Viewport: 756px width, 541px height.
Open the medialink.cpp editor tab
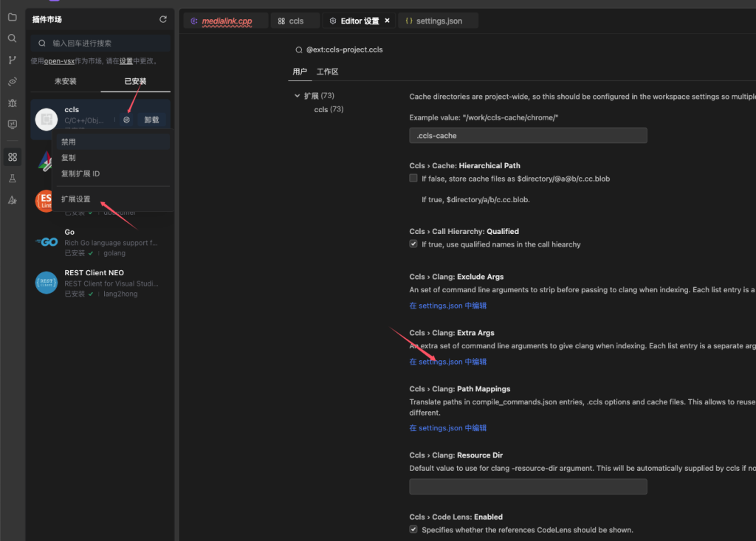226,21
